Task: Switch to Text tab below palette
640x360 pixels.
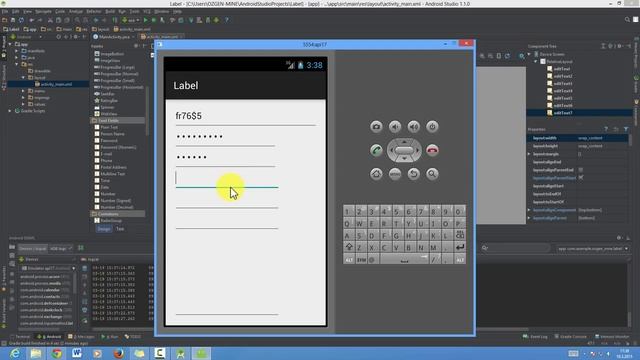Action: click(x=120, y=229)
